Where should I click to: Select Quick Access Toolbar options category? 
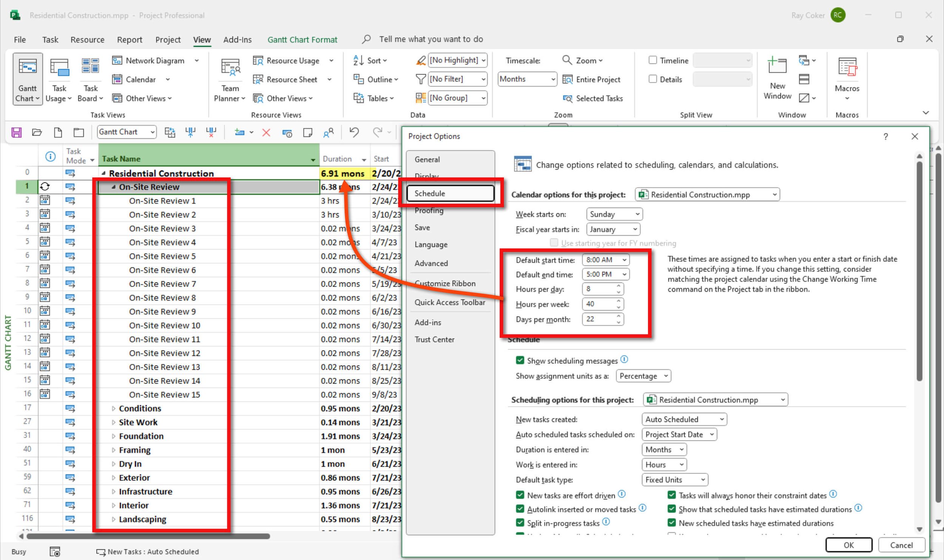(450, 302)
